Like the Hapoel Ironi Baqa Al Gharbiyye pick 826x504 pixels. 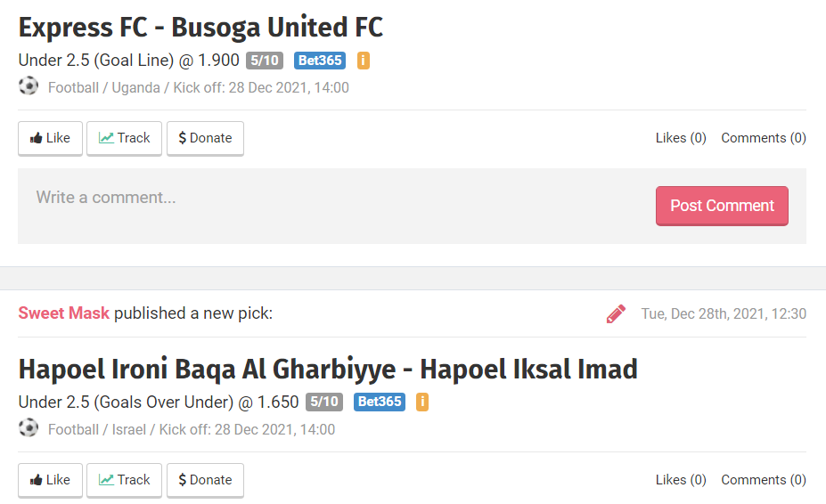tap(50, 480)
